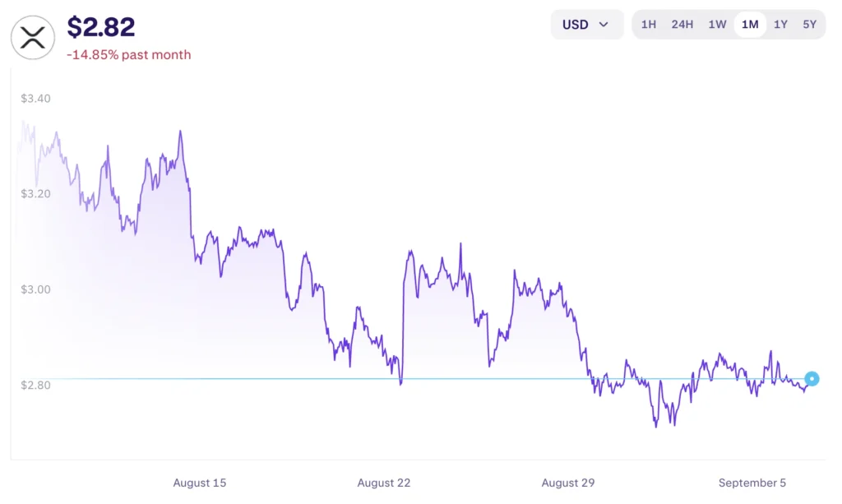Screen dimensions: 842x504
Task: Switch to the 1H timeframe
Action: 648,25
